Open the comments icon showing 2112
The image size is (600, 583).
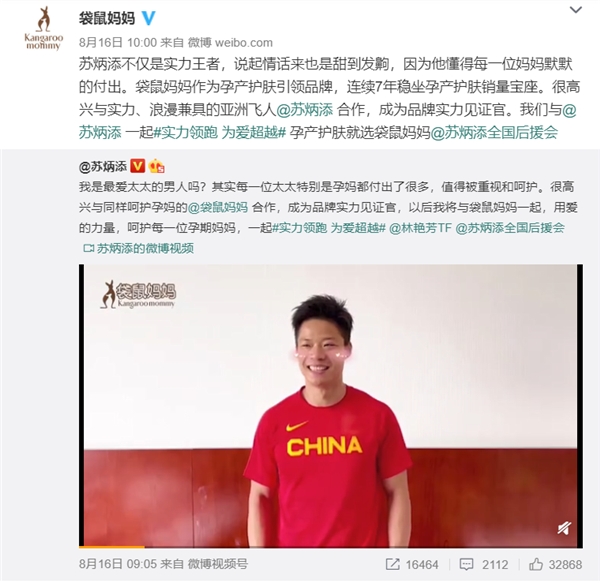tap(466, 564)
